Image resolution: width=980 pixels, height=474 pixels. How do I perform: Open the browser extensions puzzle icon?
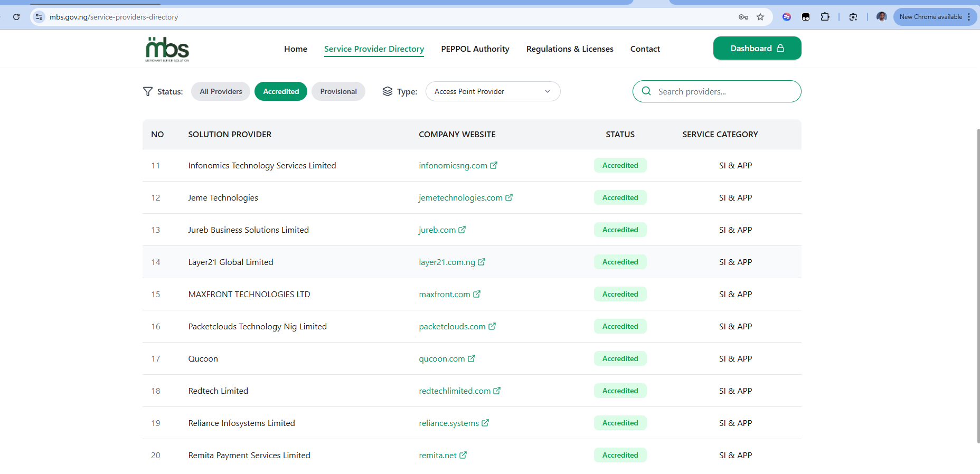click(x=825, y=17)
